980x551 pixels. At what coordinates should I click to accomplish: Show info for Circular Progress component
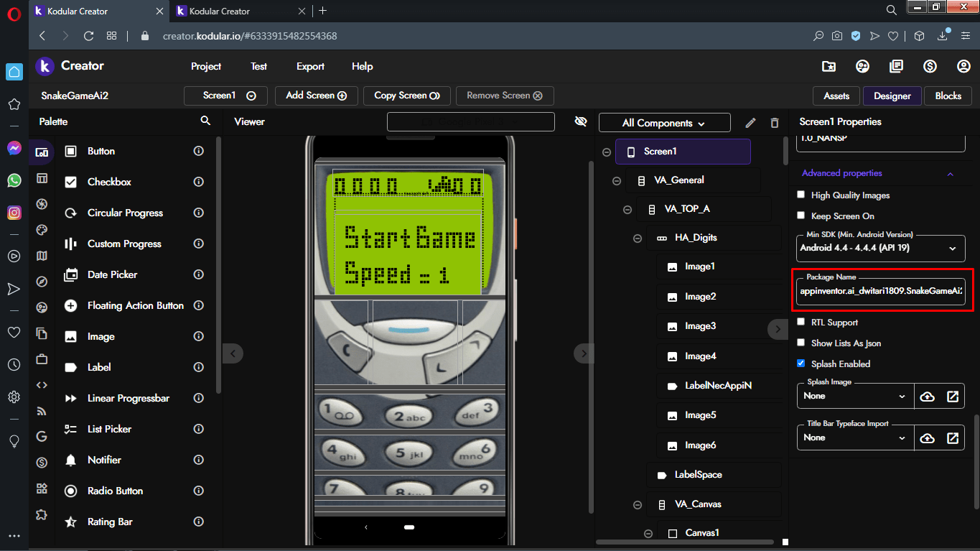pyautogui.click(x=199, y=213)
